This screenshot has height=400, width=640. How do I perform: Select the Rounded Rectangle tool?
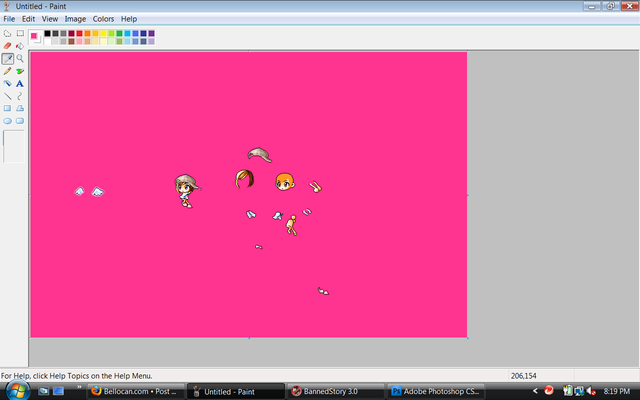pyautogui.click(x=20, y=121)
